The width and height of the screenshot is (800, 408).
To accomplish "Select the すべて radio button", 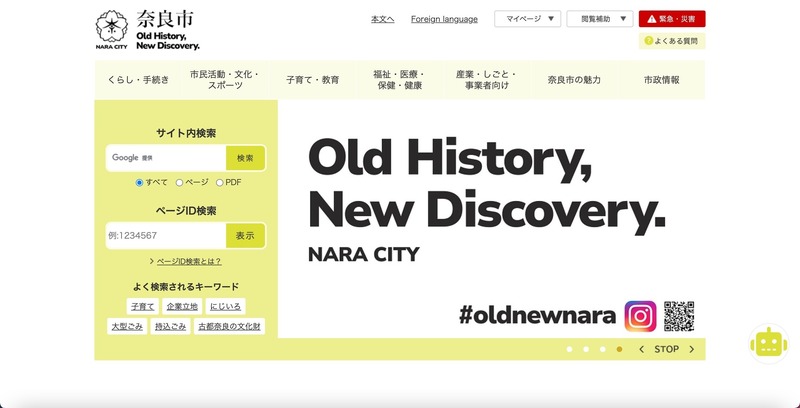I will click(140, 183).
